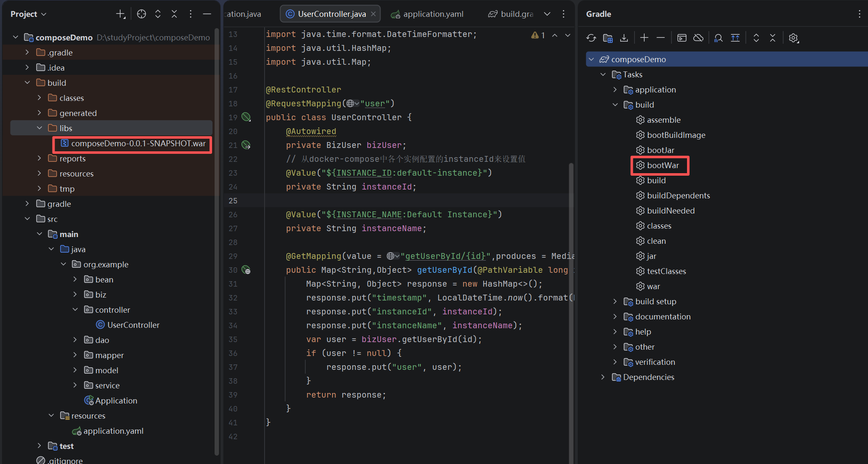Viewport: 868px width, 464px height.
Task: Select the assemble Gradle task
Action: [663, 120]
